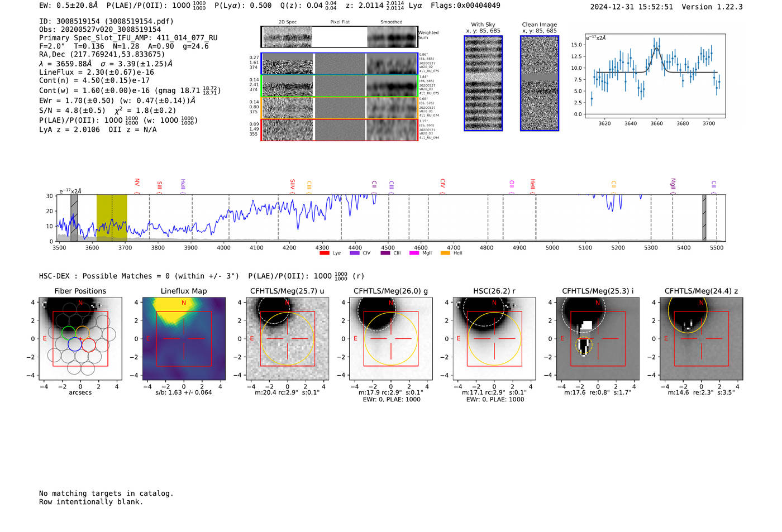782x532 pixels.
Task: Open the Lineflux Map image
Action: pos(184,338)
